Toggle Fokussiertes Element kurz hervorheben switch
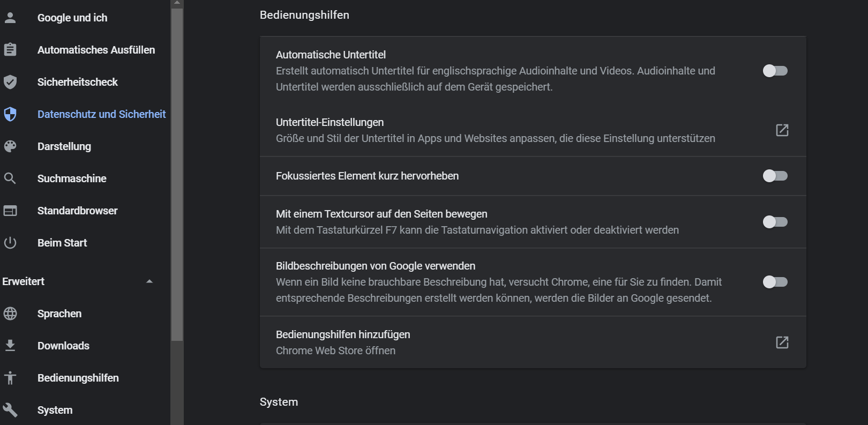The image size is (868, 425). (775, 176)
